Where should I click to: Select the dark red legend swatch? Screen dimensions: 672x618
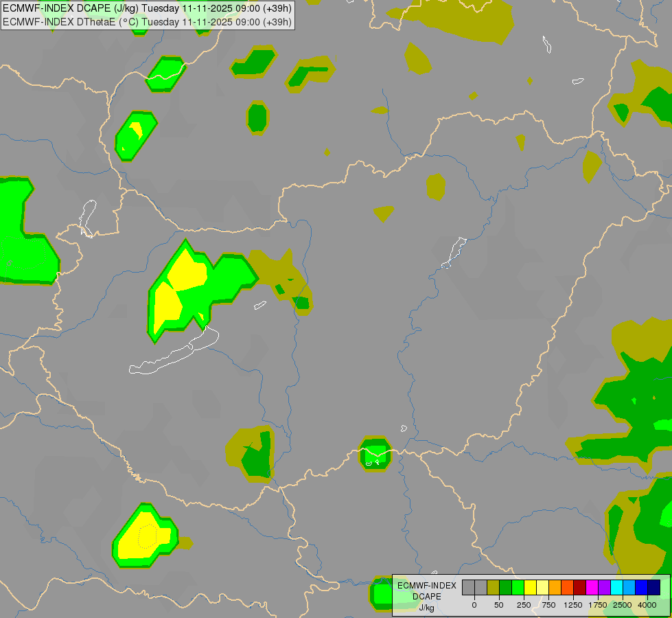coord(580,588)
